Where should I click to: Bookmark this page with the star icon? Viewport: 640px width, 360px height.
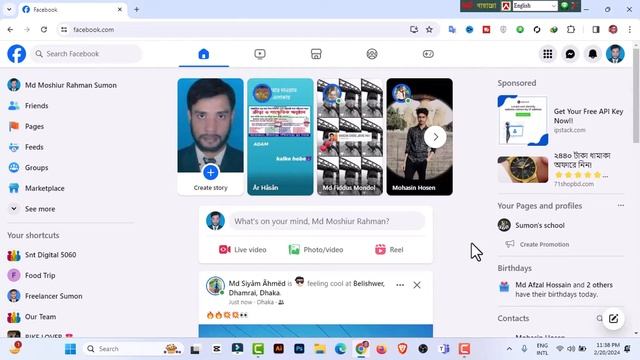point(429,29)
